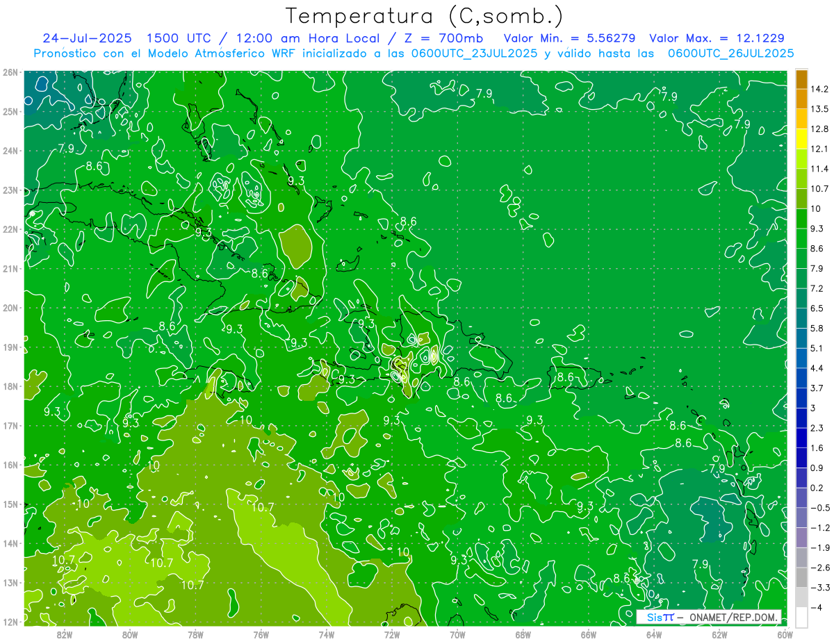Select the 12.1 colorbar value
This screenshot has width=834, height=644.
[819, 149]
